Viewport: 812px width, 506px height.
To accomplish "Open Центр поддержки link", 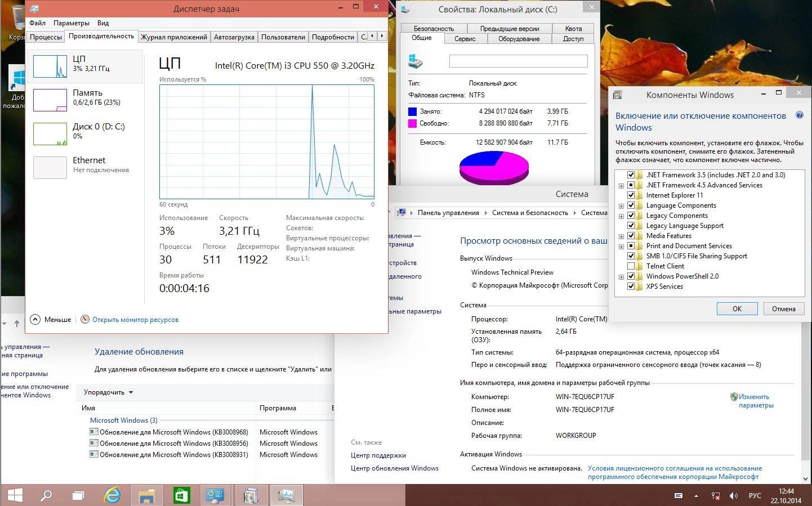I will [x=378, y=455].
